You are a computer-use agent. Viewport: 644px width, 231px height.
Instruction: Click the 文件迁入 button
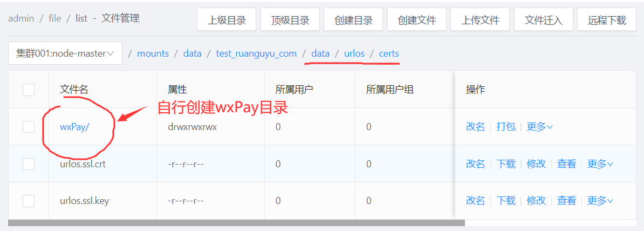[x=543, y=20]
